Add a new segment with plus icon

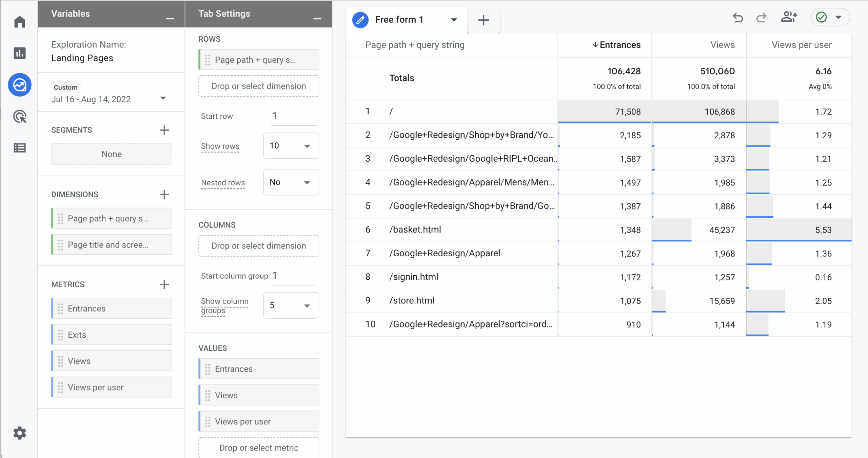coord(164,130)
